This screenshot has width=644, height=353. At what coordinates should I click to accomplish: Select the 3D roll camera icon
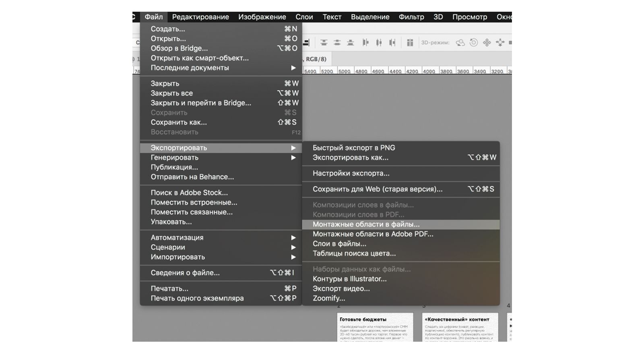[x=474, y=42]
